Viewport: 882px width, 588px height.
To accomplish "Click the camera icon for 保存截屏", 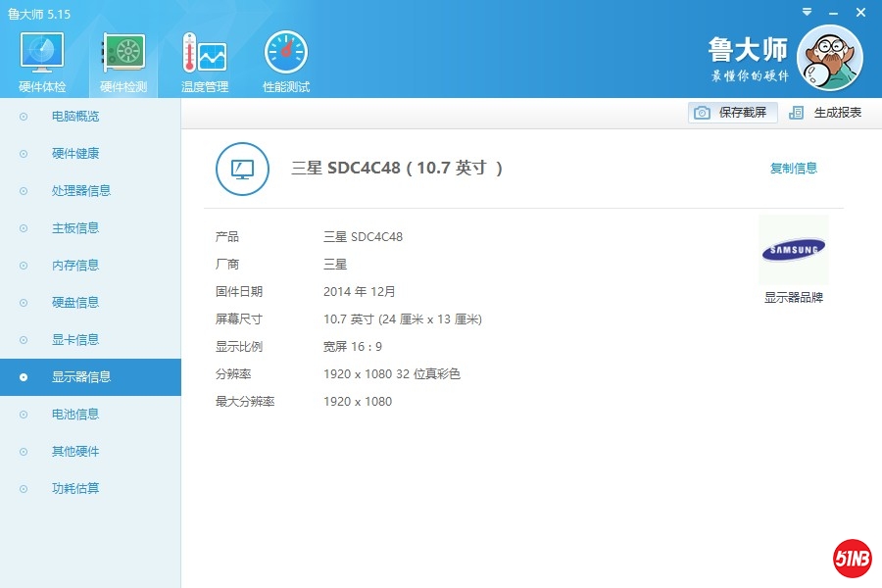I will [x=702, y=113].
